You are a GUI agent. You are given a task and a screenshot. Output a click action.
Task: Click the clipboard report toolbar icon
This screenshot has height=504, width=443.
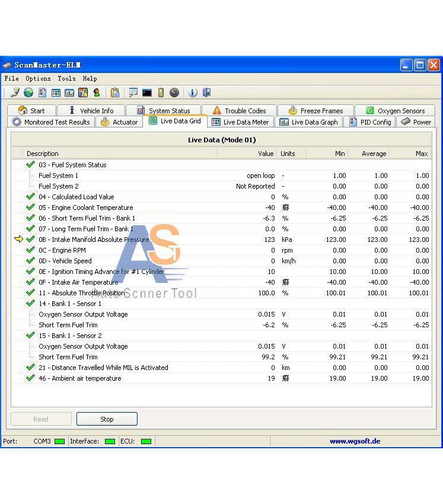pyautogui.click(x=115, y=93)
